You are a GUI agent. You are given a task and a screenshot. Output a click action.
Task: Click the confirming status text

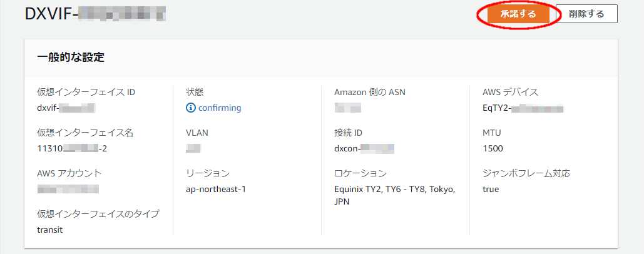tap(220, 108)
